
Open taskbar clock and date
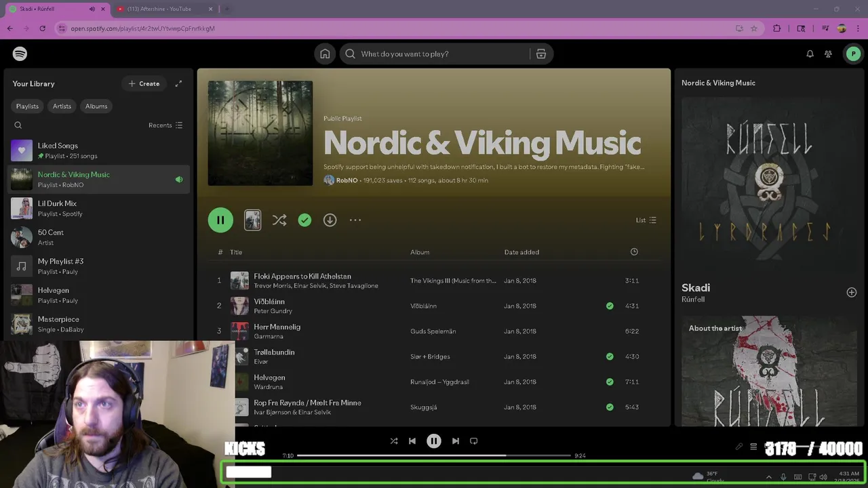[849, 477]
